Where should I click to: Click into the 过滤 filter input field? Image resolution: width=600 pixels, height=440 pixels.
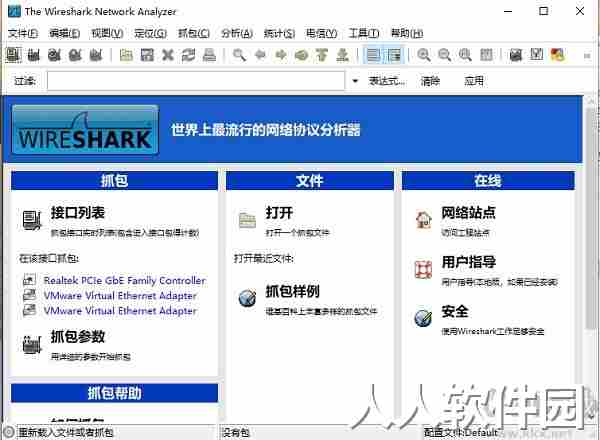(196, 81)
